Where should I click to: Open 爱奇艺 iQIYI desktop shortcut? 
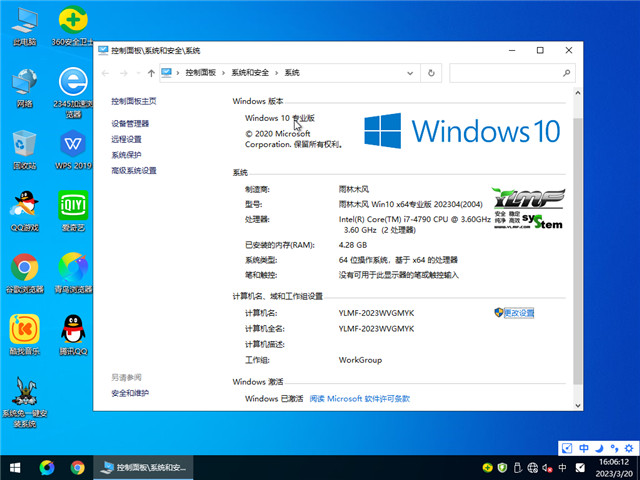pyautogui.click(x=73, y=211)
